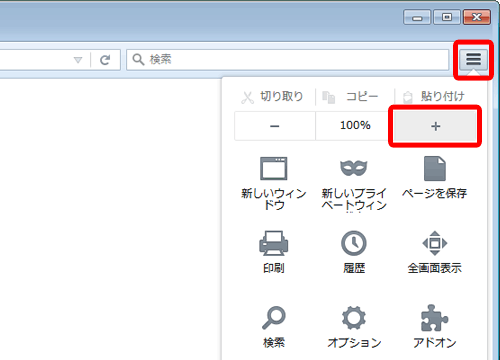The image size is (500, 360).
Task: Click the search bar magnifier icon
Action: tap(138, 60)
